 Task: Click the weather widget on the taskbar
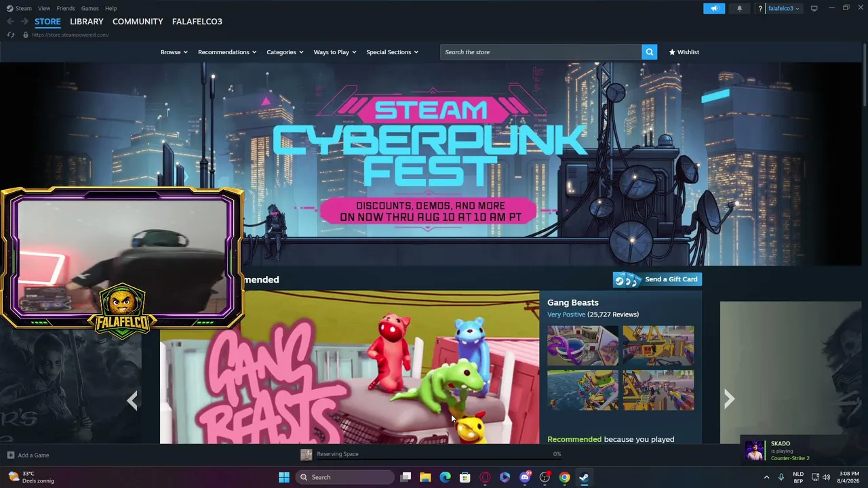(x=31, y=477)
